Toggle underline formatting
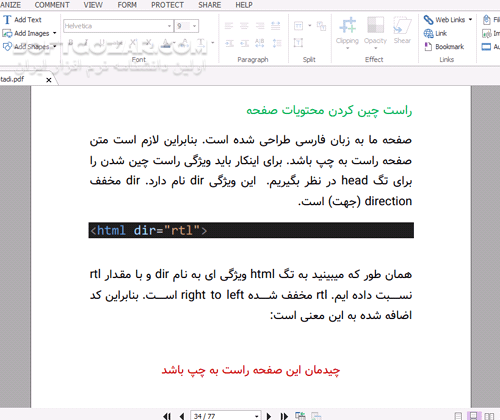Viewport: 500px width, 420px height. click(x=101, y=43)
